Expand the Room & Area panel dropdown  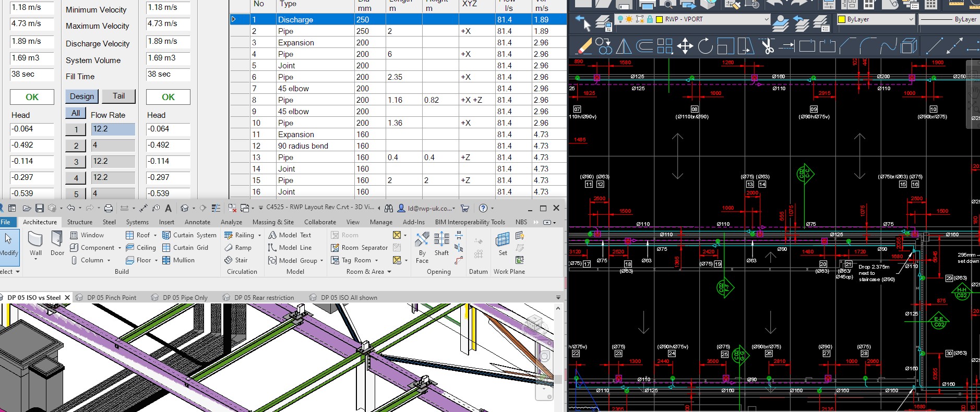tap(389, 272)
